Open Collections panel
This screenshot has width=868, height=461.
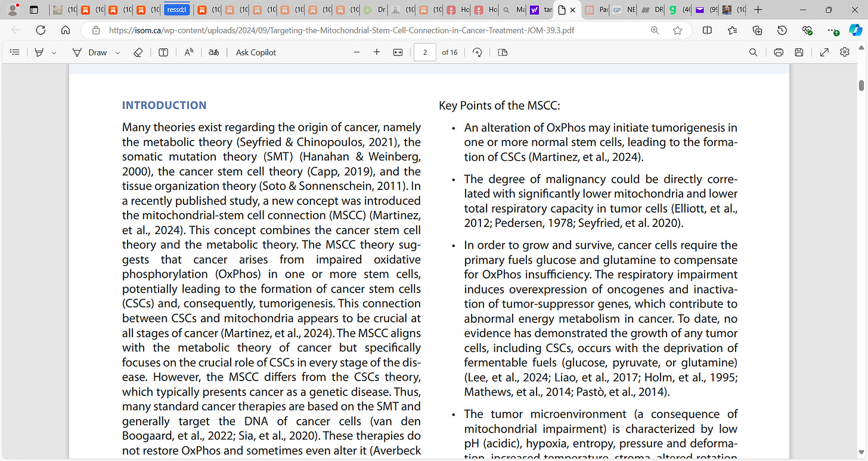point(757,30)
